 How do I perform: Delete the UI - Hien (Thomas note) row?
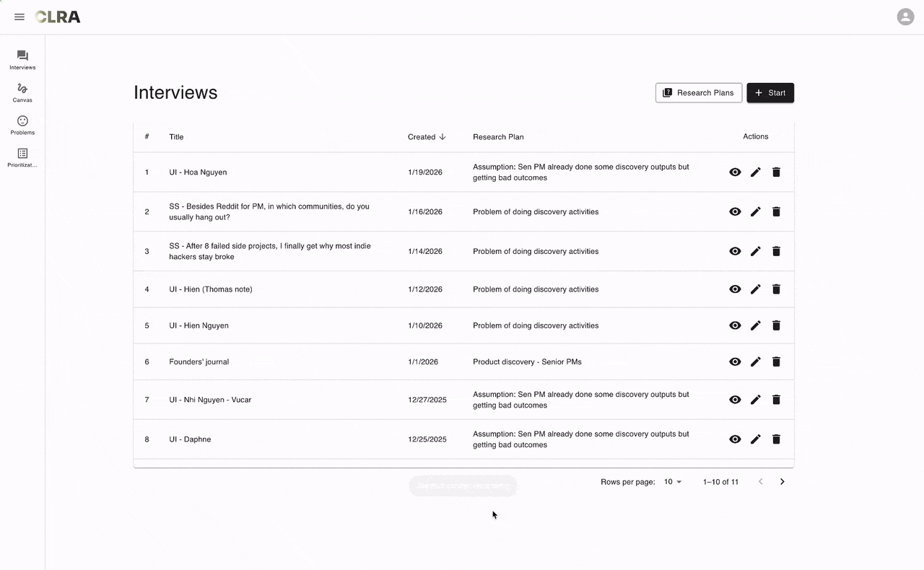(776, 289)
